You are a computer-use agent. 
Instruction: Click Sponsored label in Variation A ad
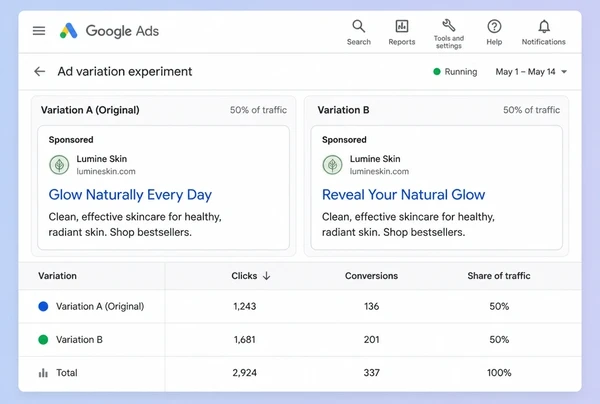point(71,140)
